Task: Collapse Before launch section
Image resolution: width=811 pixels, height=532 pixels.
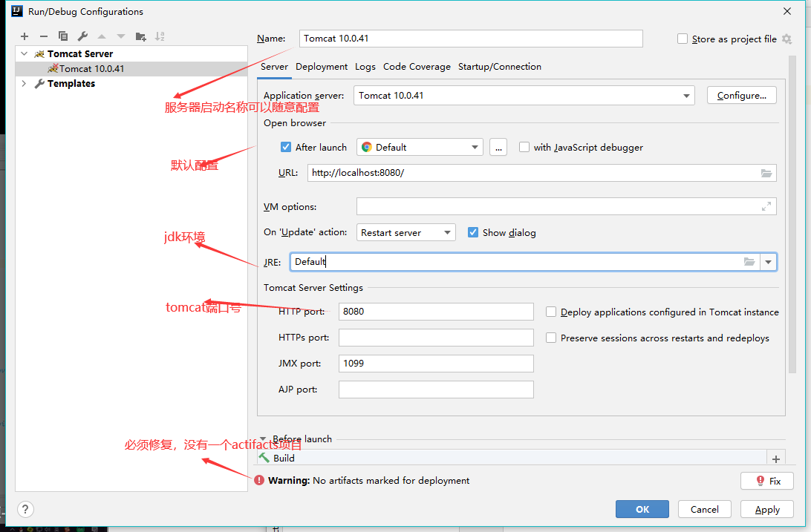Action: coord(263,439)
